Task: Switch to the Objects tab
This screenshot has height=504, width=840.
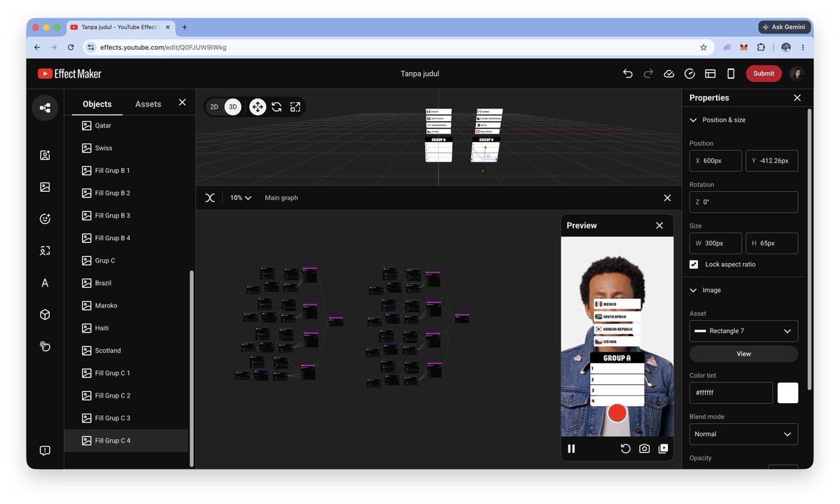Action: point(97,104)
